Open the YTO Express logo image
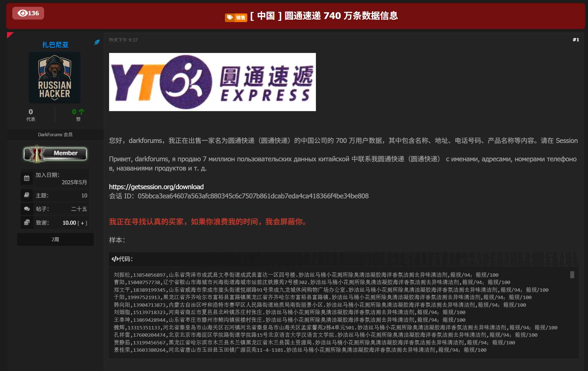Viewport: 588px width, 371px height. pyautogui.click(x=212, y=82)
